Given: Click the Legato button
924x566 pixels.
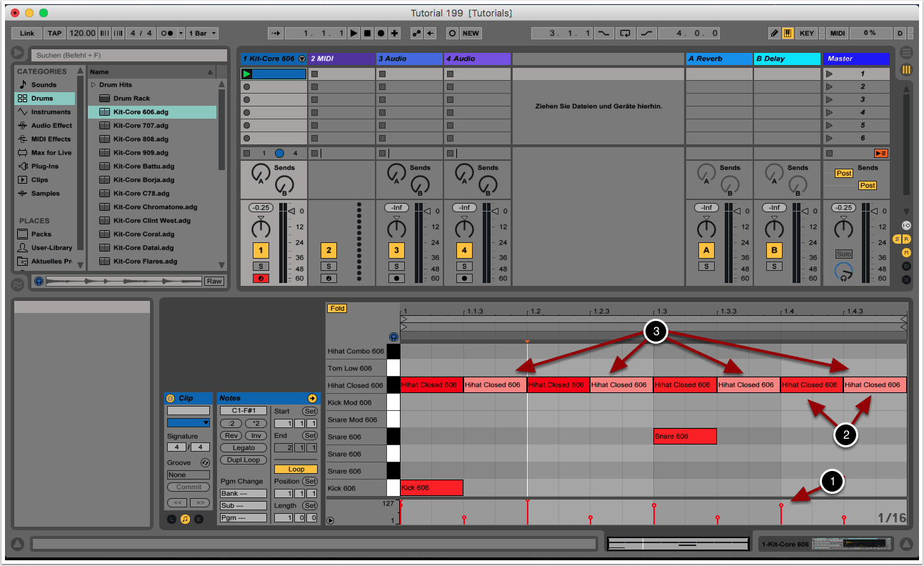Looking at the screenshot, I should click(x=243, y=447).
